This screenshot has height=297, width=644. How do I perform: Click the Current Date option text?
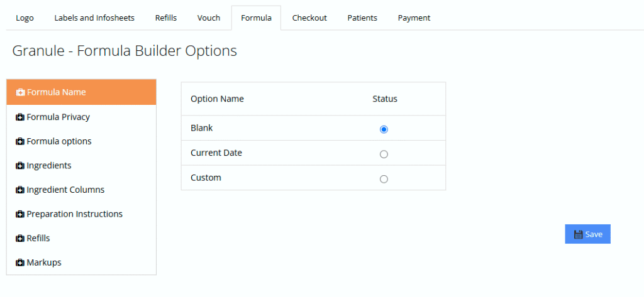click(216, 153)
